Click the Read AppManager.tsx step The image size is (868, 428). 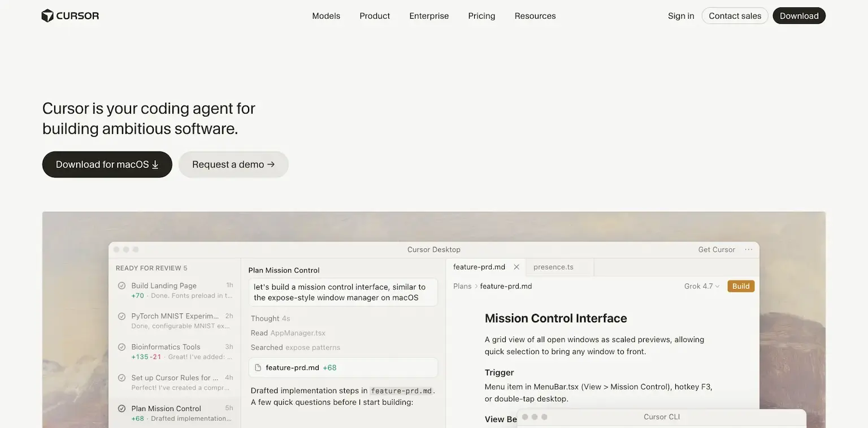[x=288, y=333]
